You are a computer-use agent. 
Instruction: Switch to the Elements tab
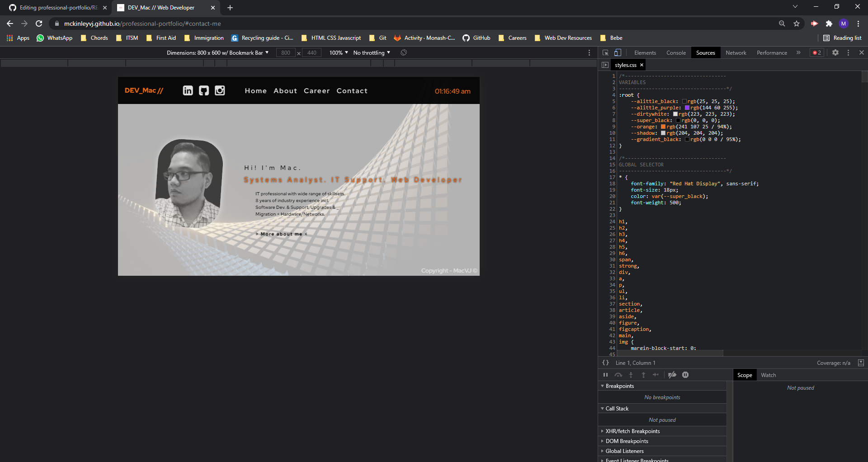point(645,53)
